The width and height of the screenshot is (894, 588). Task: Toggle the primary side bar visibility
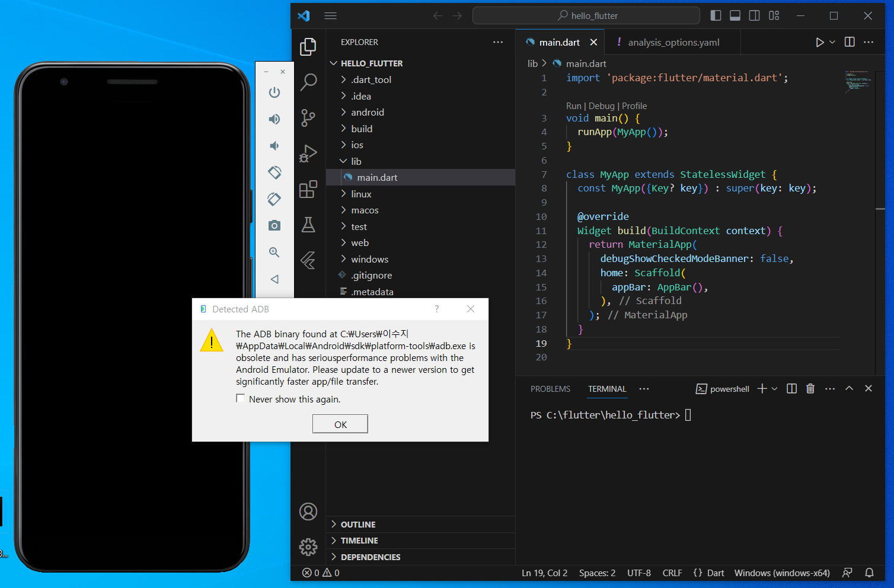[x=716, y=16]
